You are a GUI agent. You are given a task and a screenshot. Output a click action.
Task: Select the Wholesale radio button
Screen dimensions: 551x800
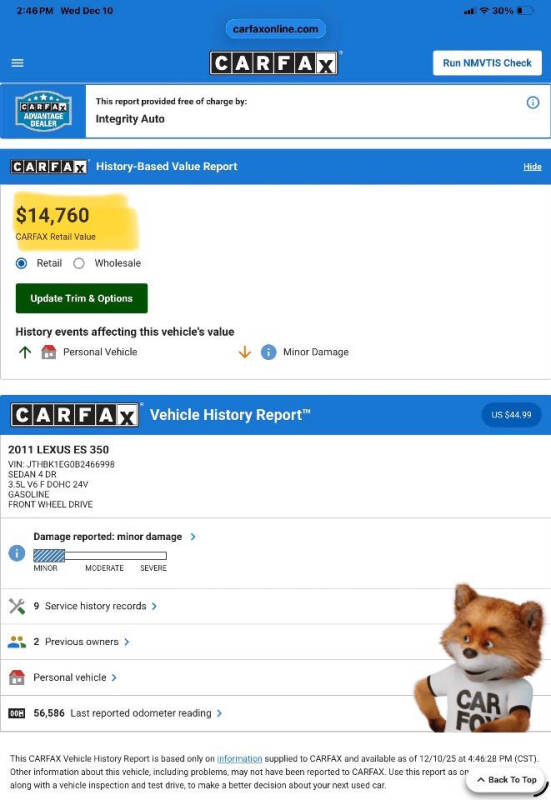pyautogui.click(x=79, y=263)
